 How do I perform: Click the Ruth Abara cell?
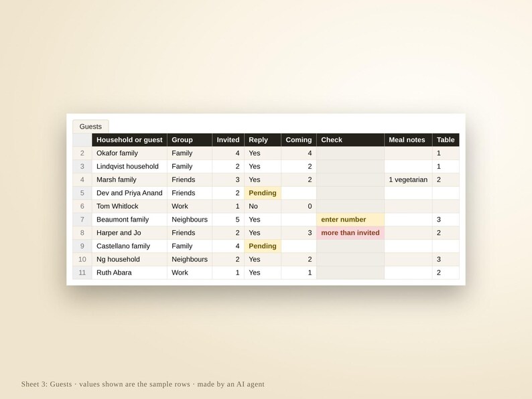[x=129, y=272]
